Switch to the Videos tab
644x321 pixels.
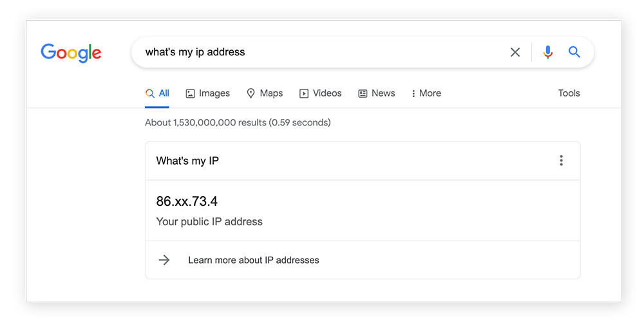[320, 93]
